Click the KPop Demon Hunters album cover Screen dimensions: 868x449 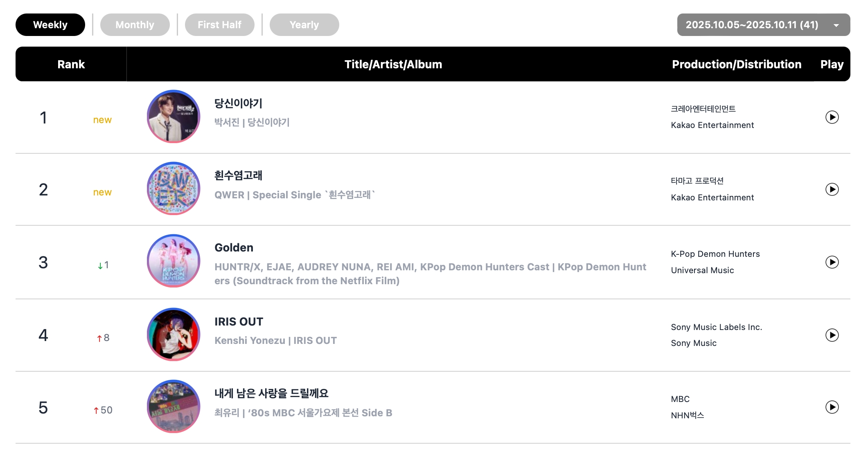(x=174, y=261)
